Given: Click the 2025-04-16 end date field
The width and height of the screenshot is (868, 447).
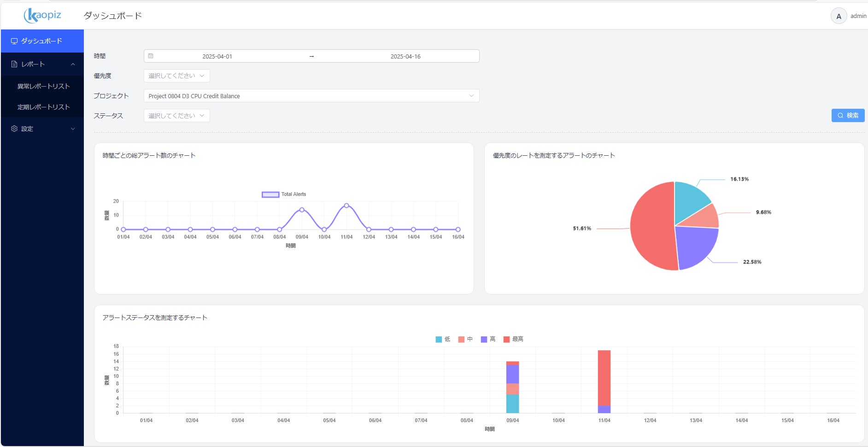Looking at the screenshot, I should pyautogui.click(x=405, y=56).
